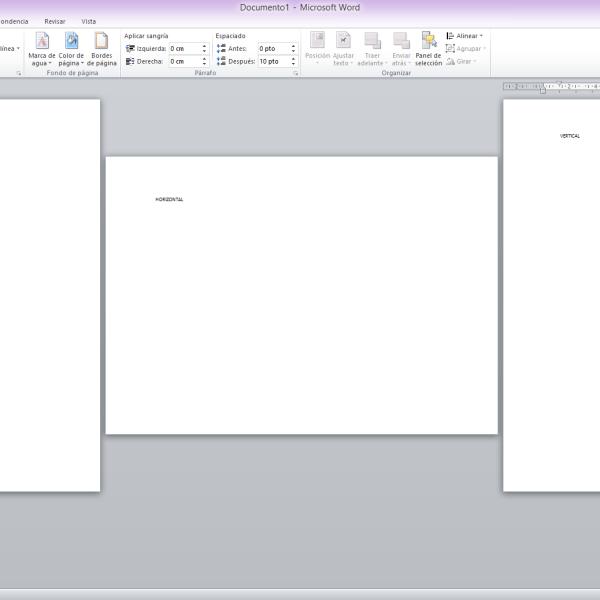Click the horizontal ruler indent marker
Viewport: 600px width, 600px height.
coord(543,91)
